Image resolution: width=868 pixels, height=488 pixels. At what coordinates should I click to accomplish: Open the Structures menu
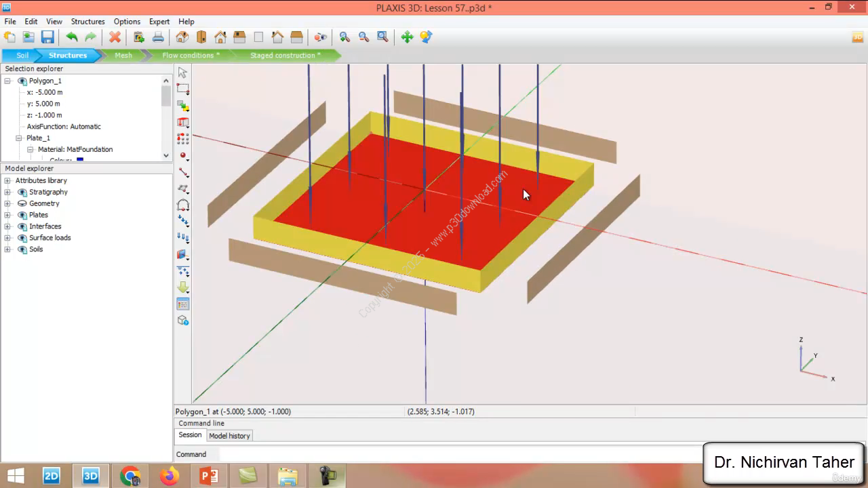[x=88, y=22]
